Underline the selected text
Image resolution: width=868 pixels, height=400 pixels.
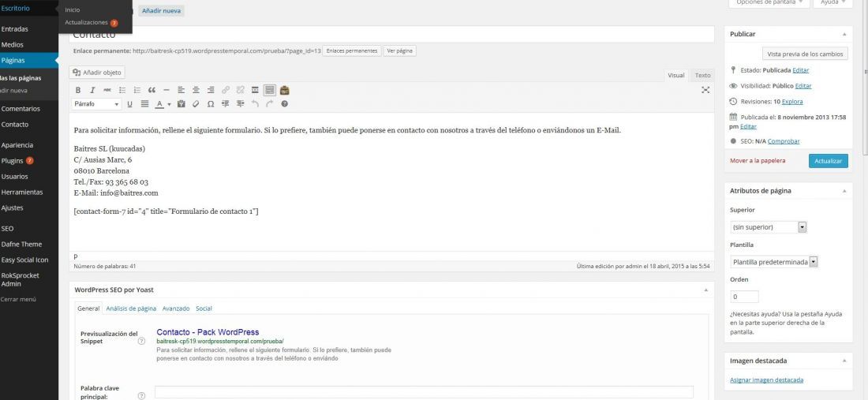[129, 104]
